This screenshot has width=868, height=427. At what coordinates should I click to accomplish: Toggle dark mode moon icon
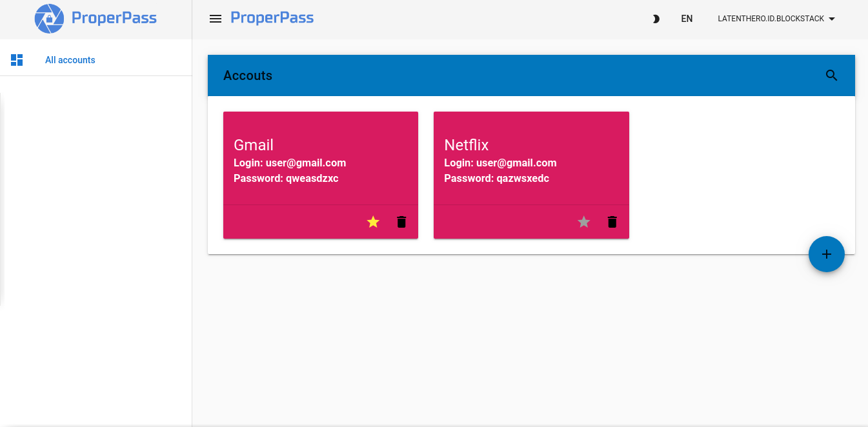point(656,19)
